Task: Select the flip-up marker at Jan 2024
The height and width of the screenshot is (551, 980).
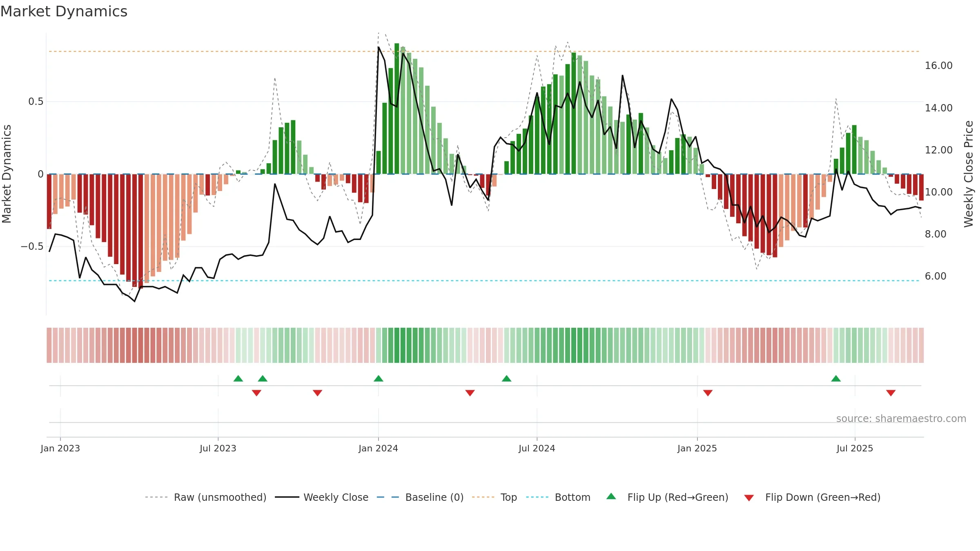Action: point(379,378)
